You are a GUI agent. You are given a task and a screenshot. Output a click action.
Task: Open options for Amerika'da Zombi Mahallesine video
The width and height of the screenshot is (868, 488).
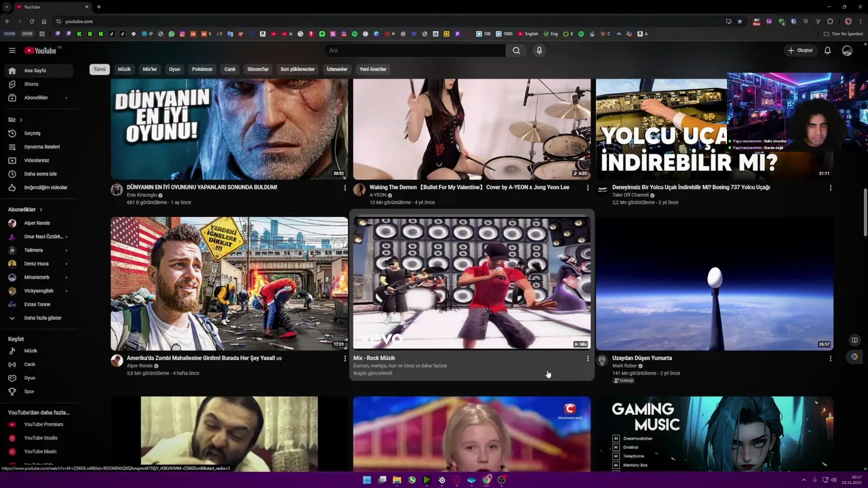click(x=344, y=359)
